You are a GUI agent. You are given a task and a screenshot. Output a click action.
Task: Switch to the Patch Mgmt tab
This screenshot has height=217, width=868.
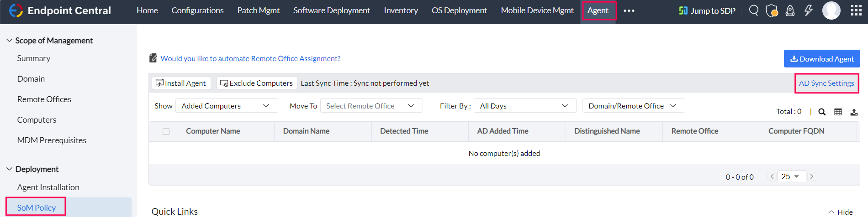coord(258,10)
